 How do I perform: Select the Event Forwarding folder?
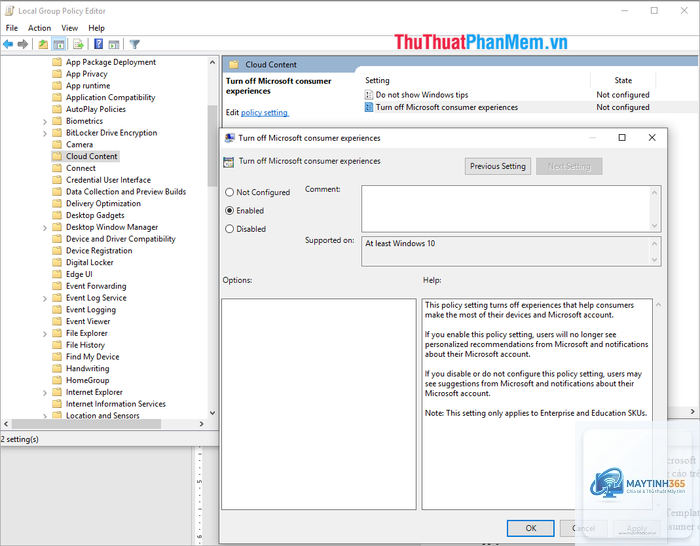[96, 286]
